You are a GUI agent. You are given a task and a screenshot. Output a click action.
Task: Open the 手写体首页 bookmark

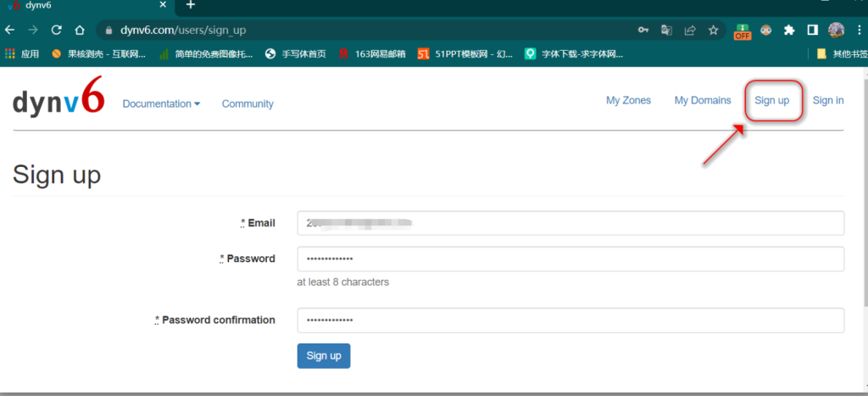pyautogui.click(x=296, y=53)
